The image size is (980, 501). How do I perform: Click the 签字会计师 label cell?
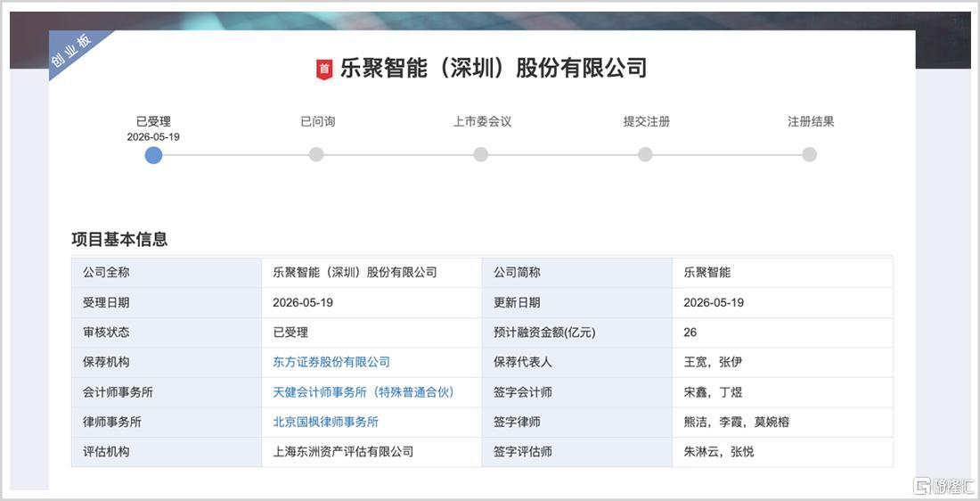577,392
